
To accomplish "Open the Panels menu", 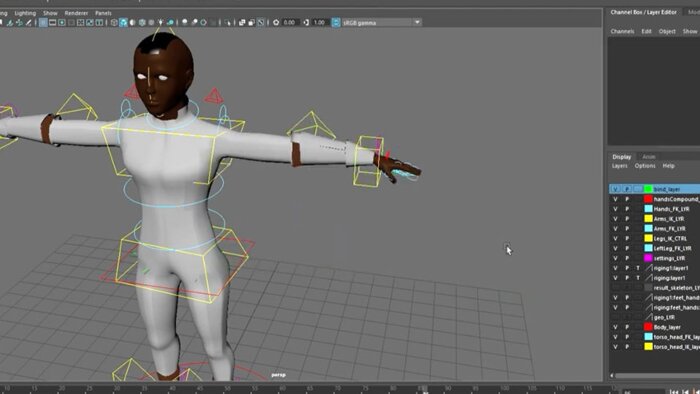I will [103, 13].
